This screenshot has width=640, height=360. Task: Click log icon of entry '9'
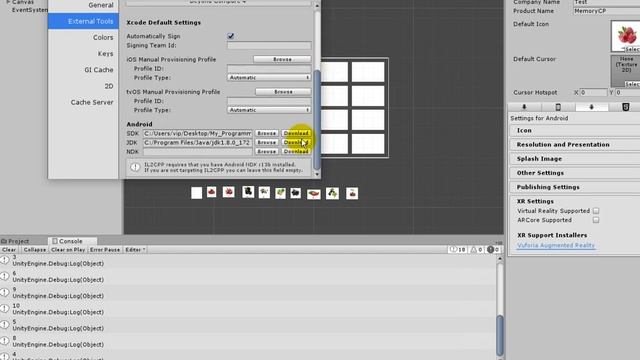click(x=4, y=292)
